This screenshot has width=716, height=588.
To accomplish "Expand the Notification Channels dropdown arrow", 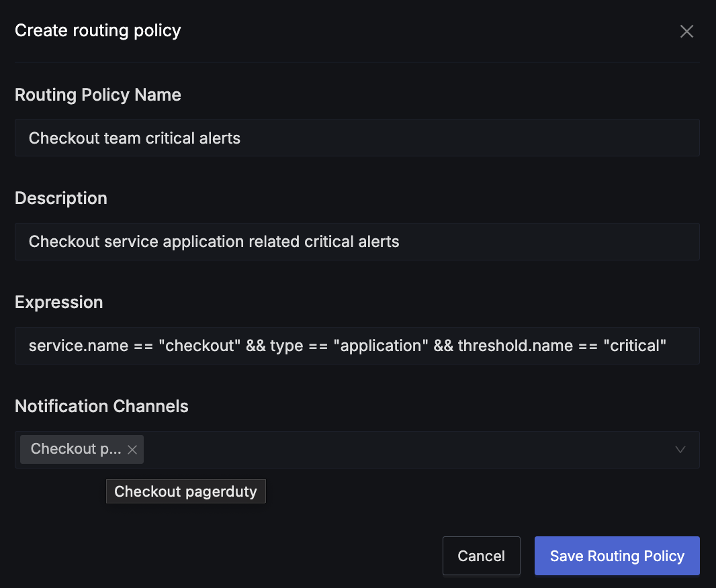I will click(680, 450).
